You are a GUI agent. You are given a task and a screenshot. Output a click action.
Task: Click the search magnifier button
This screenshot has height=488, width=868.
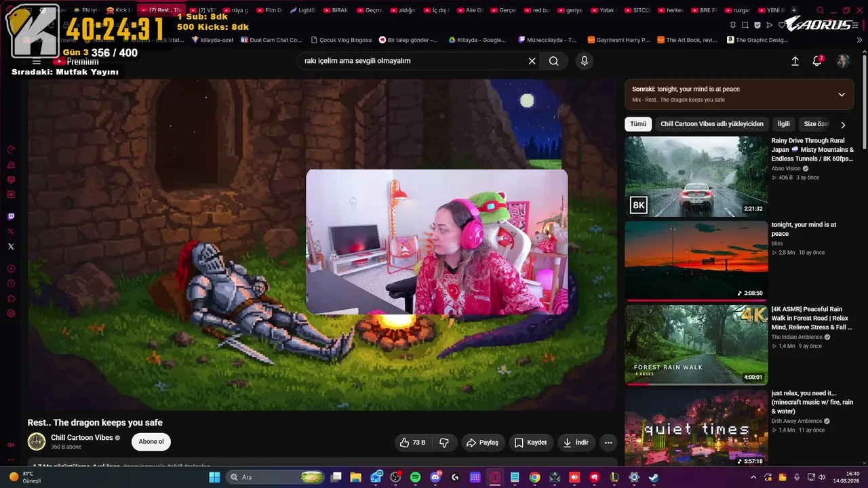(x=554, y=61)
